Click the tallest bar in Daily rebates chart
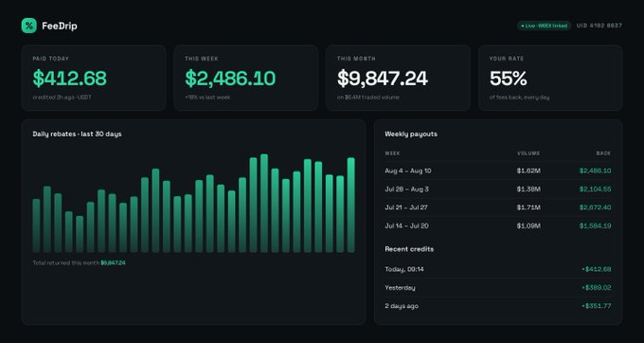This screenshot has width=644, height=343. (264, 204)
